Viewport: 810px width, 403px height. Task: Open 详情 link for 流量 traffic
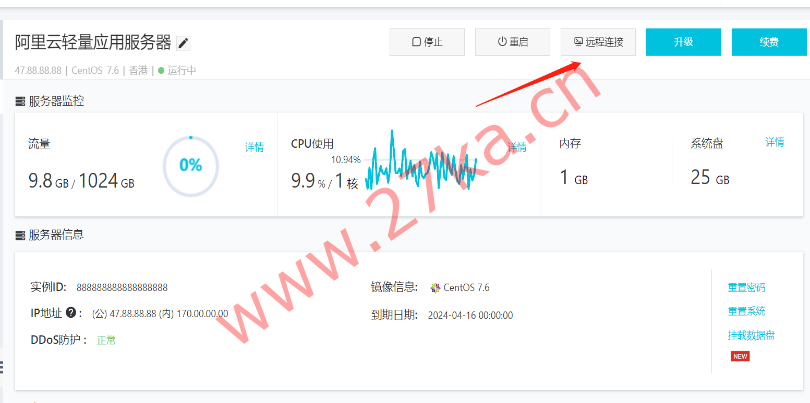pos(255,147)
